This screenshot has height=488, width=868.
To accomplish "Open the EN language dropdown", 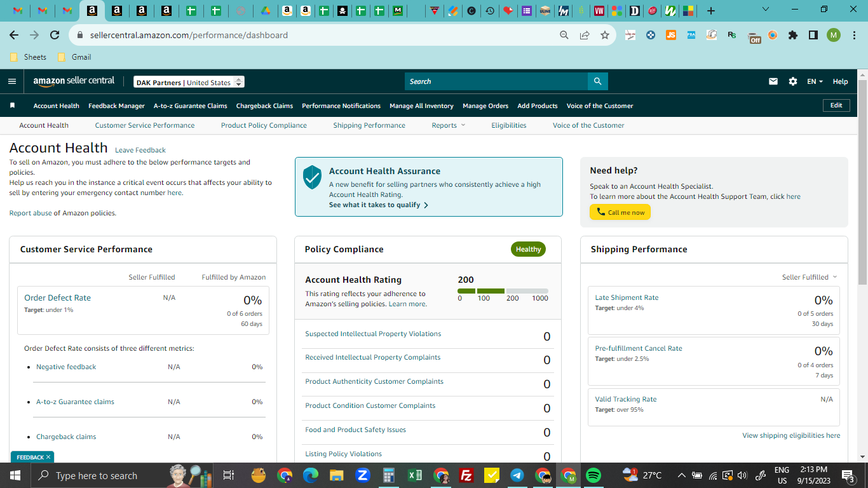I will 815,81.
